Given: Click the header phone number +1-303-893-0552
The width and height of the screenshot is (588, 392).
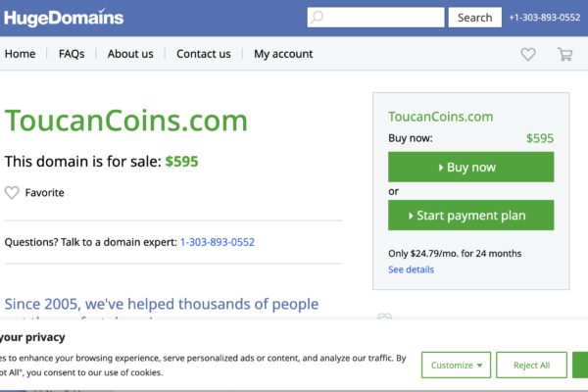Looking at the screenshot, I should (544, 18).
